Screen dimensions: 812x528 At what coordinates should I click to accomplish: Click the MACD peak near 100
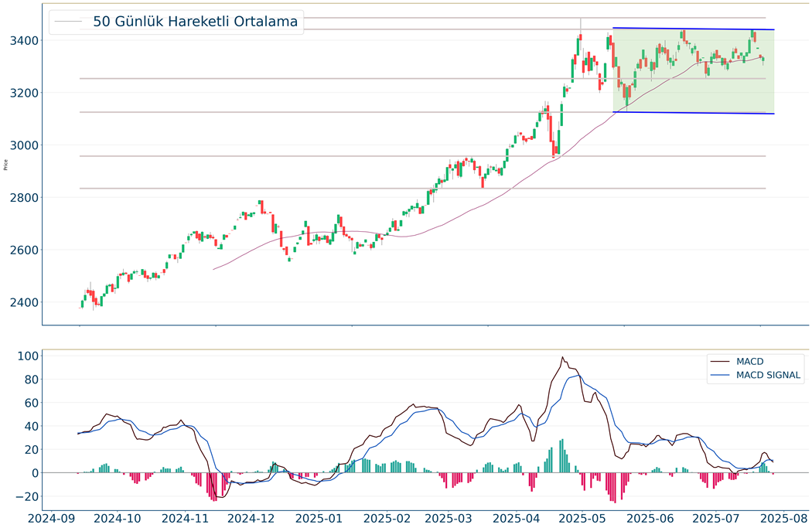click(x=562, y=357)
